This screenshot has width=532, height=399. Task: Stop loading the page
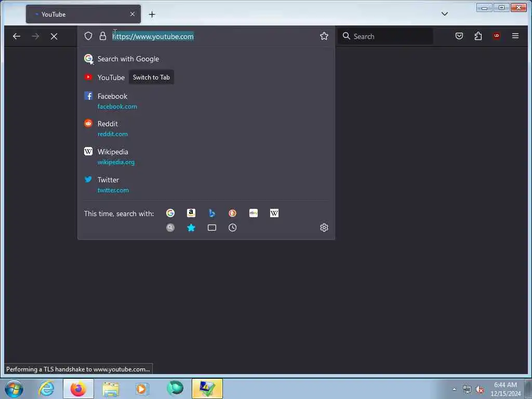[x=54, y=36]
